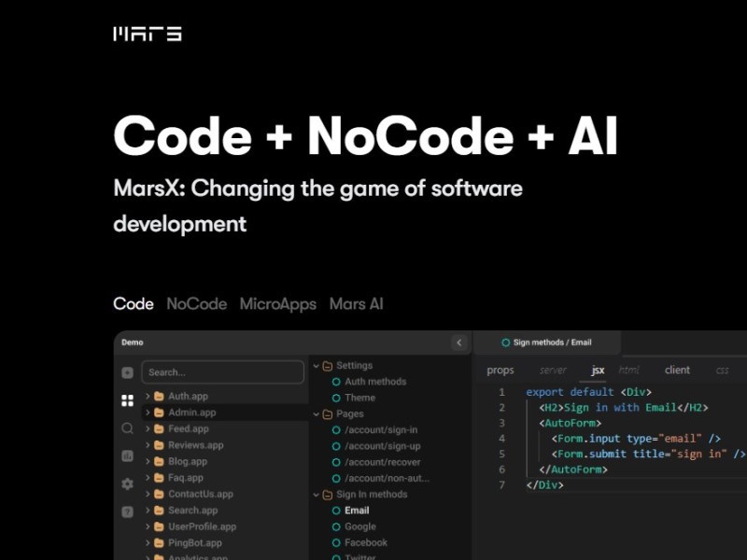Image resolution: width=747 pixels, height=560 pixels.
Task: Switch to the Mars AI tab
Action: (x=357, y=304)
